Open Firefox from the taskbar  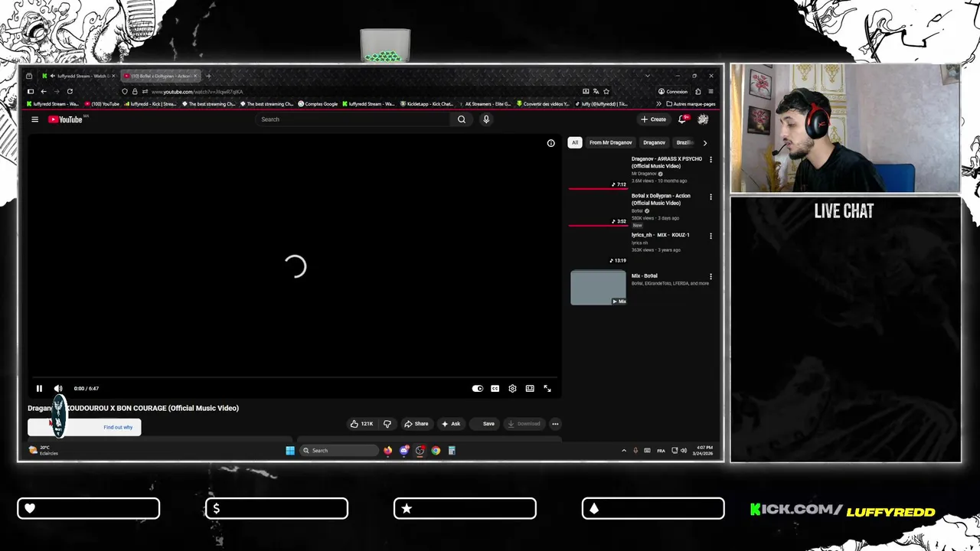[x=387, y=451]
